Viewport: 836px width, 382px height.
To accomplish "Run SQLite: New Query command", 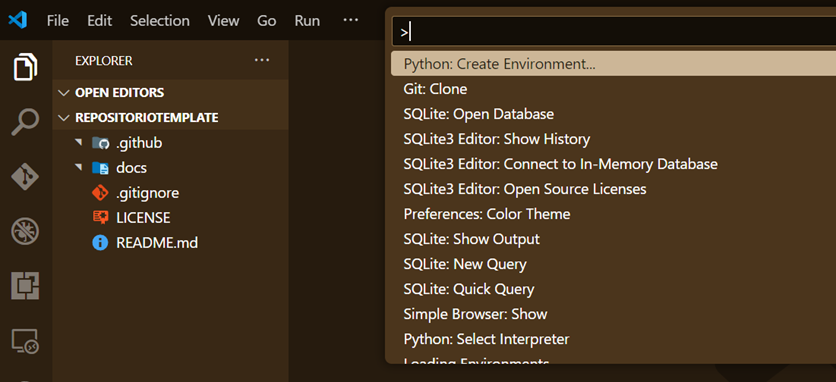I will pos(614,264).
